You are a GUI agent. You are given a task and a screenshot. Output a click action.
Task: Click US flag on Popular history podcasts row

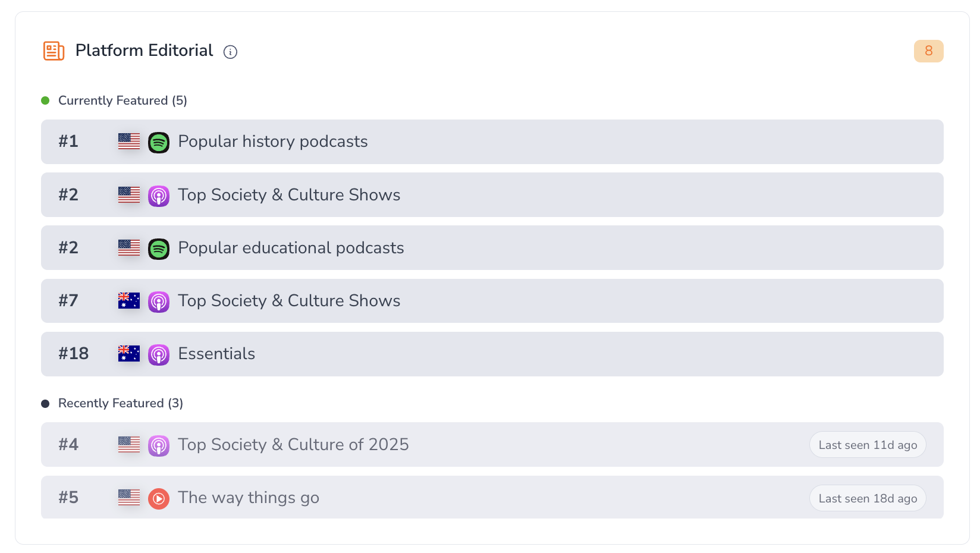tap(129, 142)
